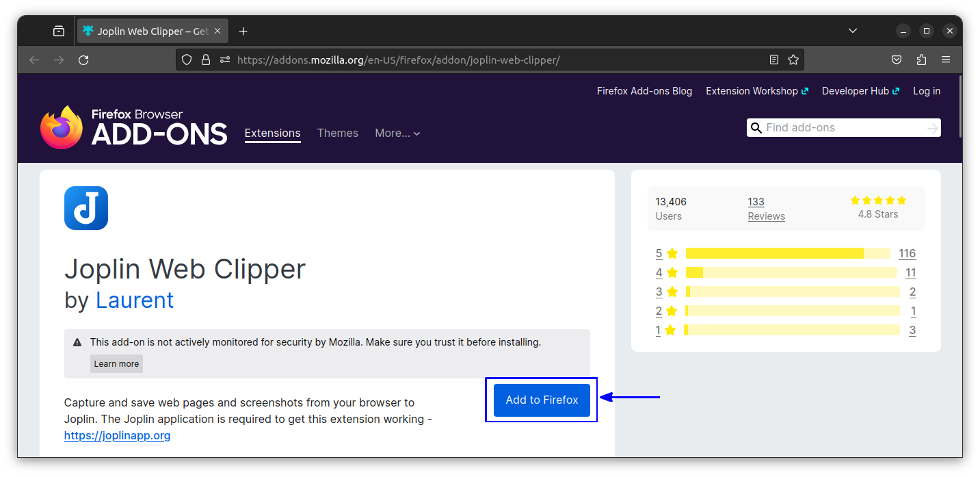
Task: Click Learn more in security warning
Action: tap(116, 364)
